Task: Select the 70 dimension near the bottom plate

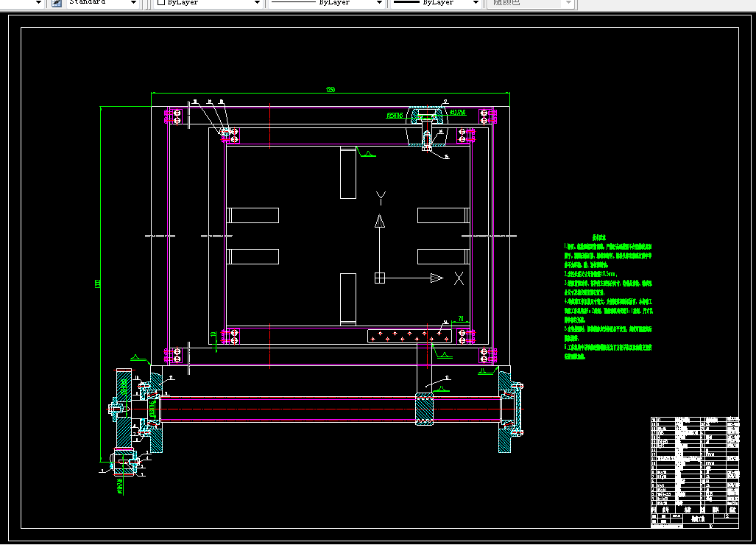Action: click(461, 319)
